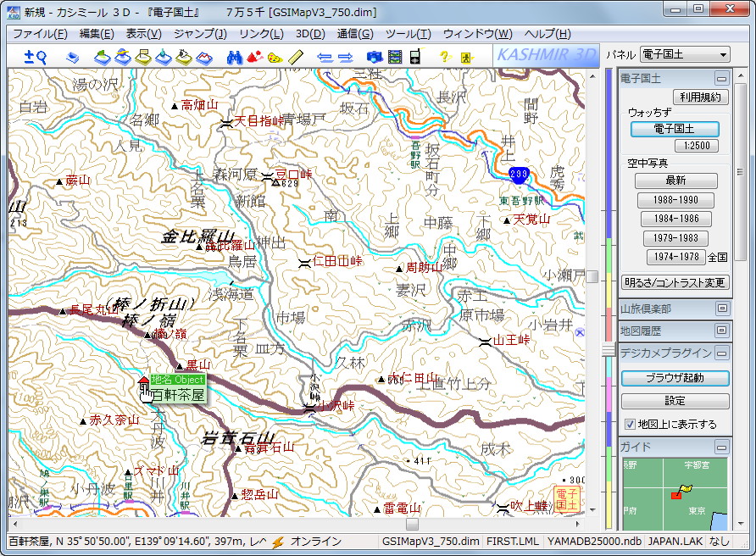Toggle the 地図上に表示する checkbox
Image resolution: width=756 pixels, height=556 pixels.
coord(630,425)
